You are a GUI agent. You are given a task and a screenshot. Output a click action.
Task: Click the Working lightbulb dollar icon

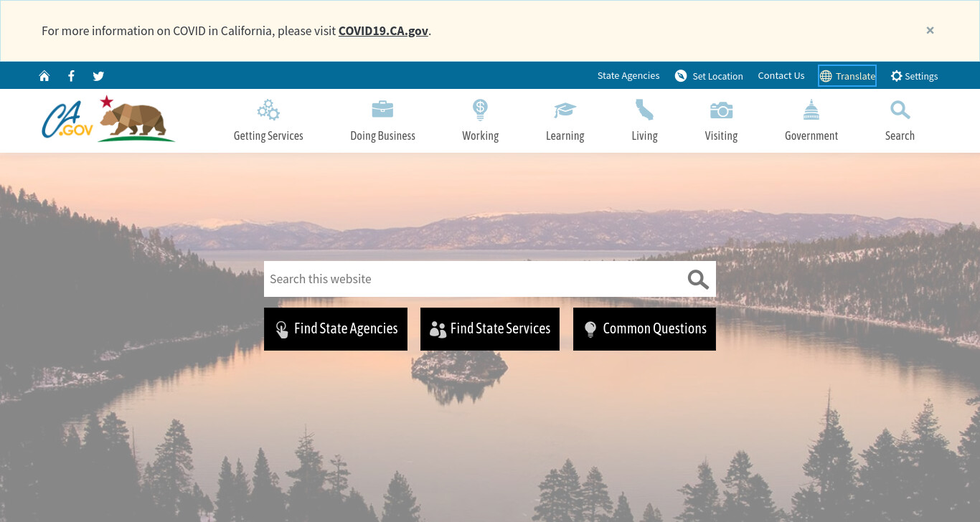point(480,110)
